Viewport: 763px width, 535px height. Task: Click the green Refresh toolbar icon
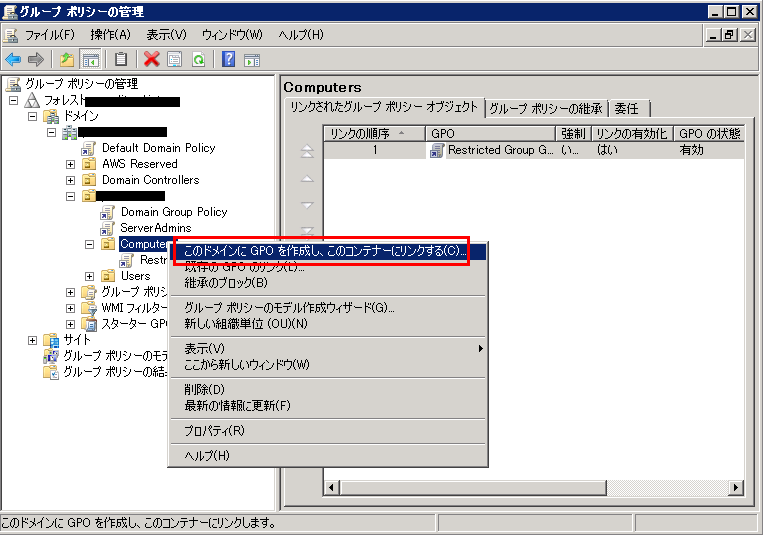pyautogui.click(x=198, y=60)
